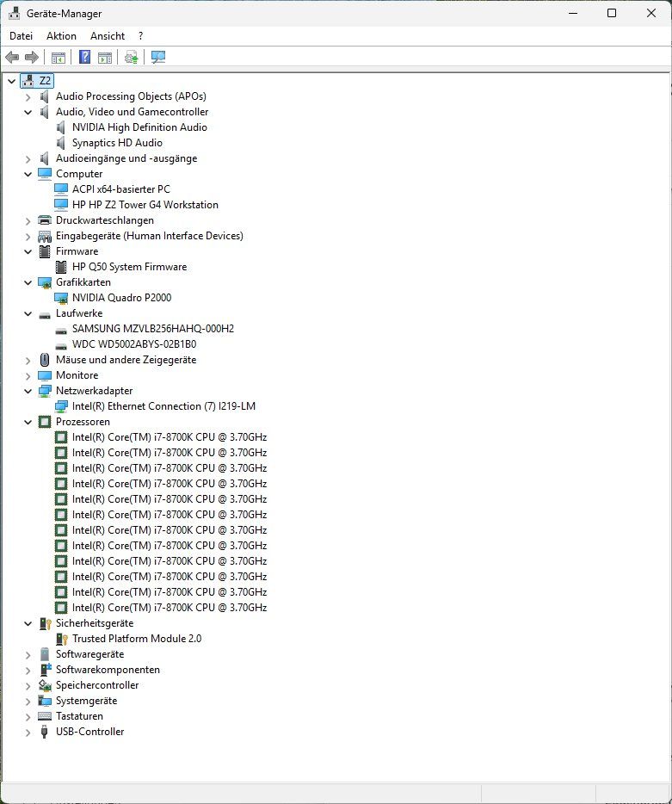Select the first Intel Core i7-8700K entry
Viewport: 672px width, 804px height.
pos(170,437)
